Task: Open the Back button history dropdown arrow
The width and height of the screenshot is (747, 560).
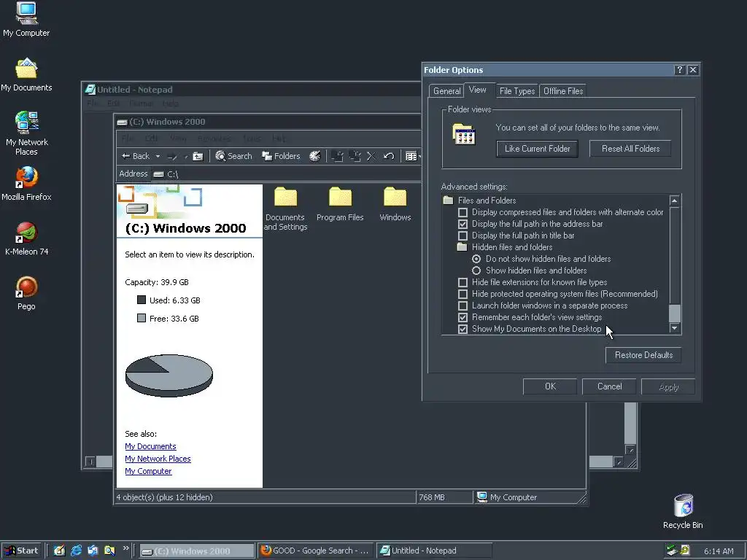Action: pyautogui.click(x=158, y=156)
